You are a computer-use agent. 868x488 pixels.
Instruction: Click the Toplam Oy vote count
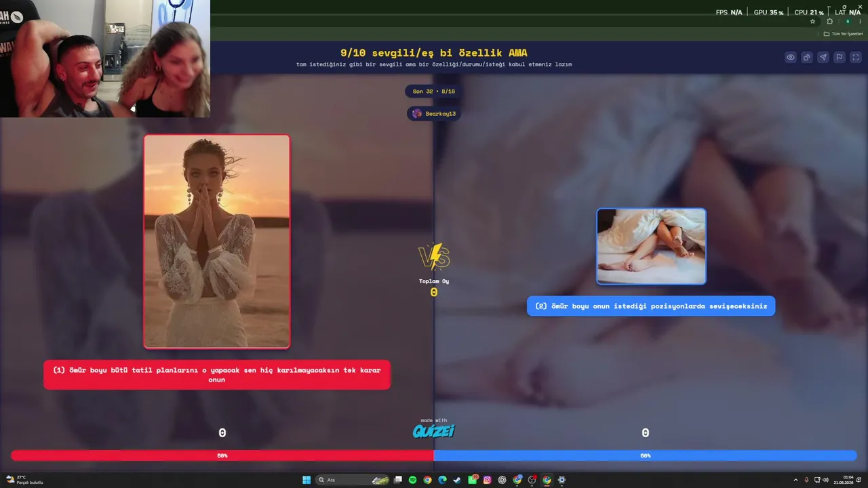[434, 287]
